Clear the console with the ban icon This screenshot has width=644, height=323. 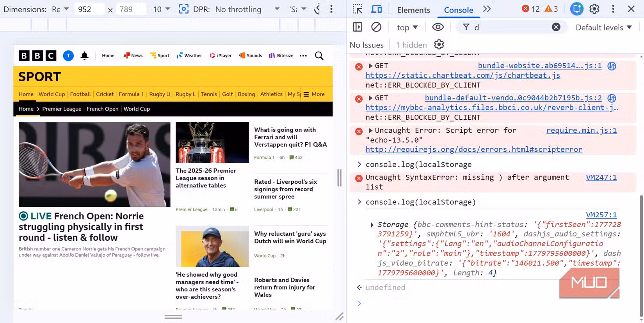tap(376, 27)
